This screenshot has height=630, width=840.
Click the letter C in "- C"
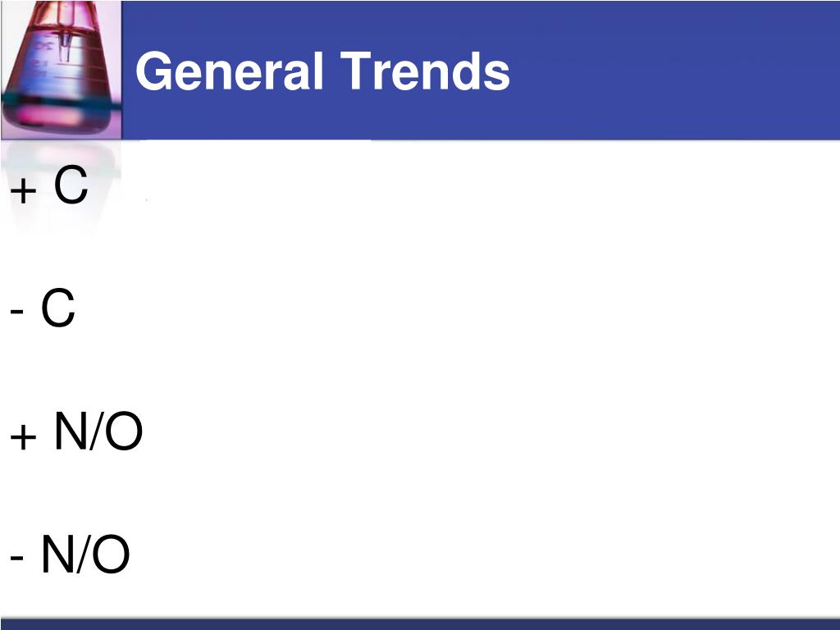[58, 308]
